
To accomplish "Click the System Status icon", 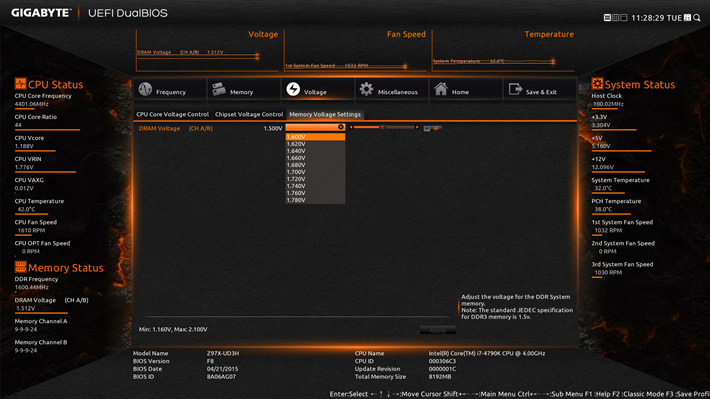I will [x=597, y=83].
